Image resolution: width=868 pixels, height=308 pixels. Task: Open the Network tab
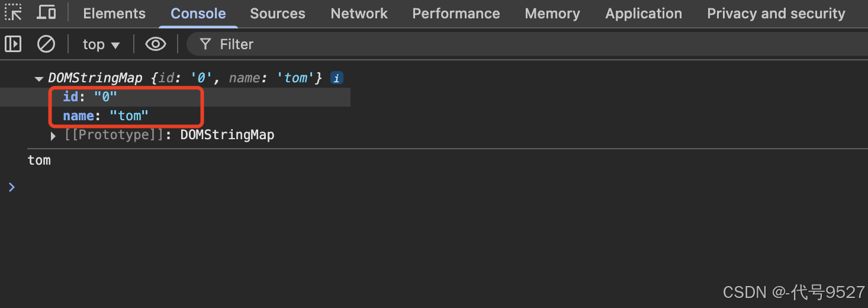359,14
